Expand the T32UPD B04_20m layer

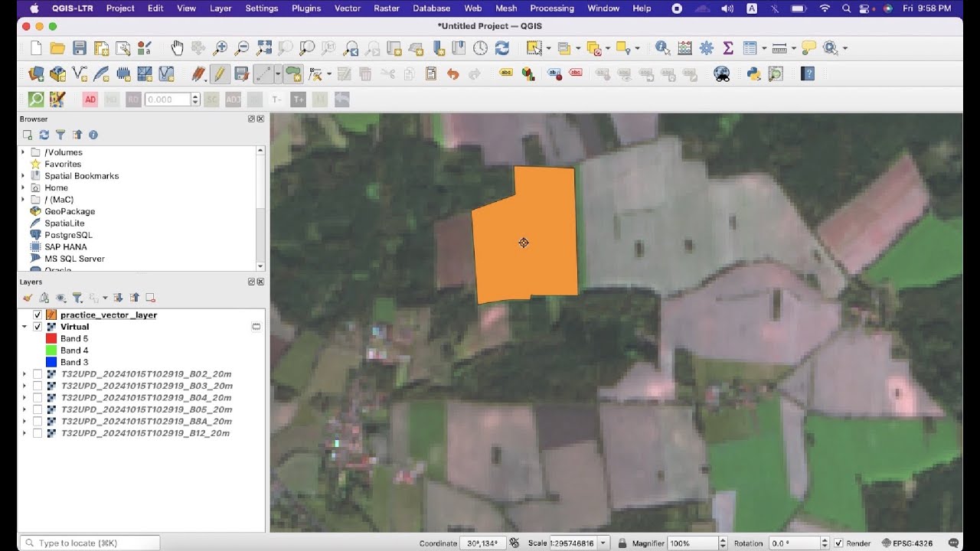point(24,398)
